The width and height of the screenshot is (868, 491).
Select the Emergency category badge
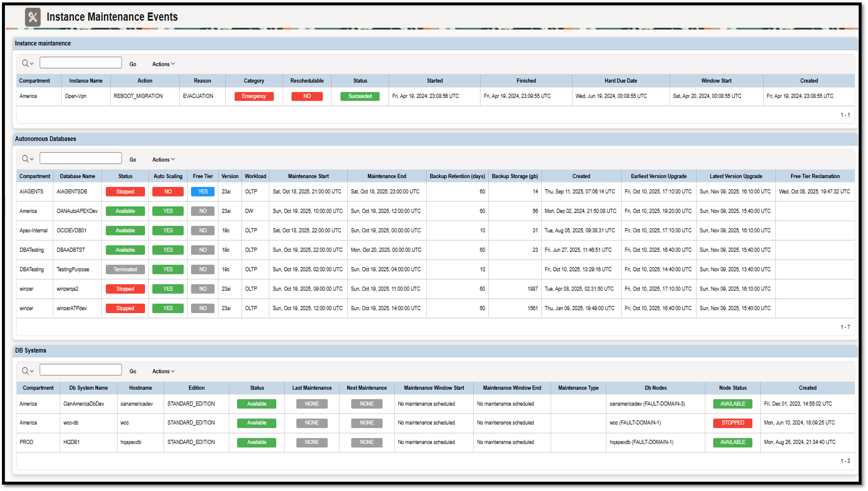(x=254, y=96)
